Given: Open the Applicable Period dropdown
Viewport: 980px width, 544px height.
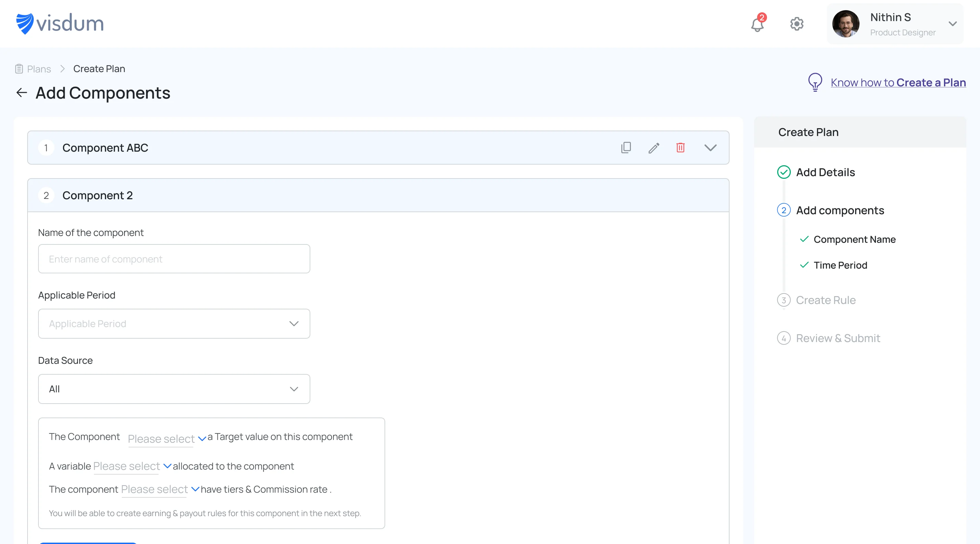Looking at the screenshot, I should click(x=174, y=324).
